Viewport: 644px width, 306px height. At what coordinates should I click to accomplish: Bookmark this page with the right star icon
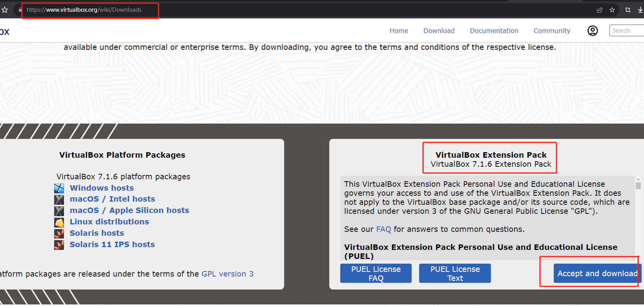point(612,10)
